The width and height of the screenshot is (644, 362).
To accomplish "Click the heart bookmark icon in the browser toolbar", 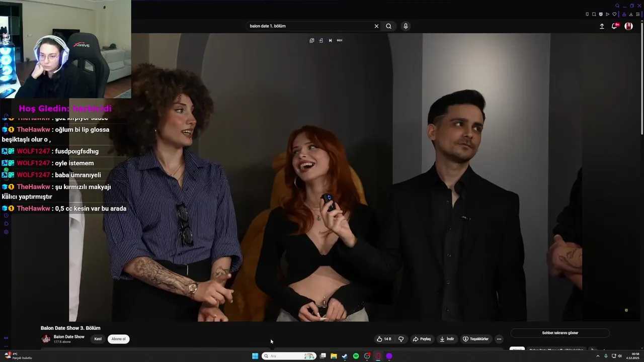I will pyautogui.click(x=614, y=14).
